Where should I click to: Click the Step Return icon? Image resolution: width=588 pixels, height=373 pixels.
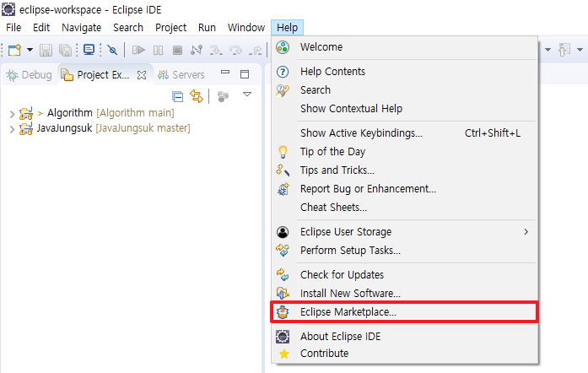tap(256, 50)
